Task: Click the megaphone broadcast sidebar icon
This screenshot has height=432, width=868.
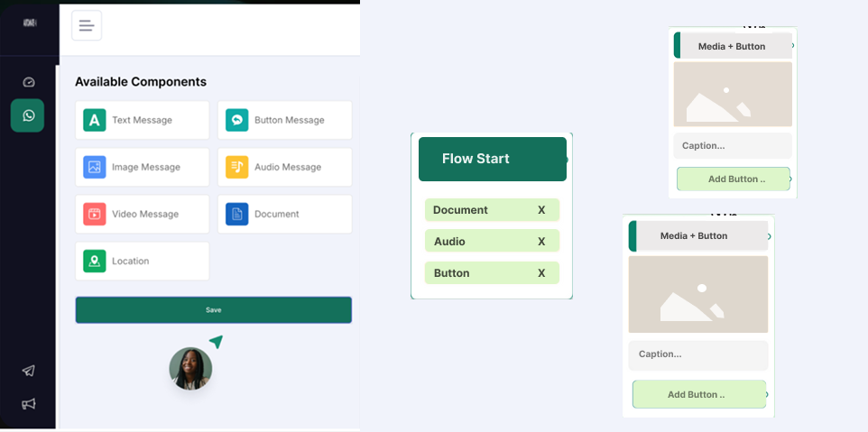Action: pyautogui.click(x=28, y=403)
